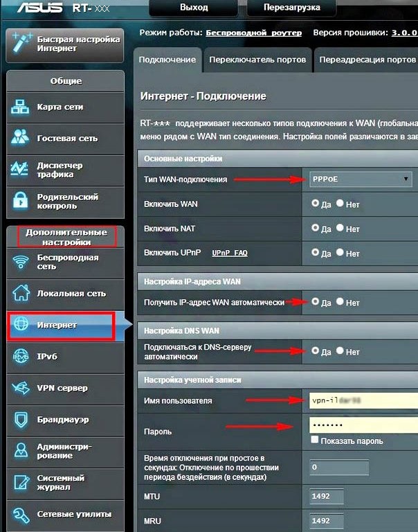Choose Нет for automatic DNS server connection

pyautogui.click(x=340, y=351)
